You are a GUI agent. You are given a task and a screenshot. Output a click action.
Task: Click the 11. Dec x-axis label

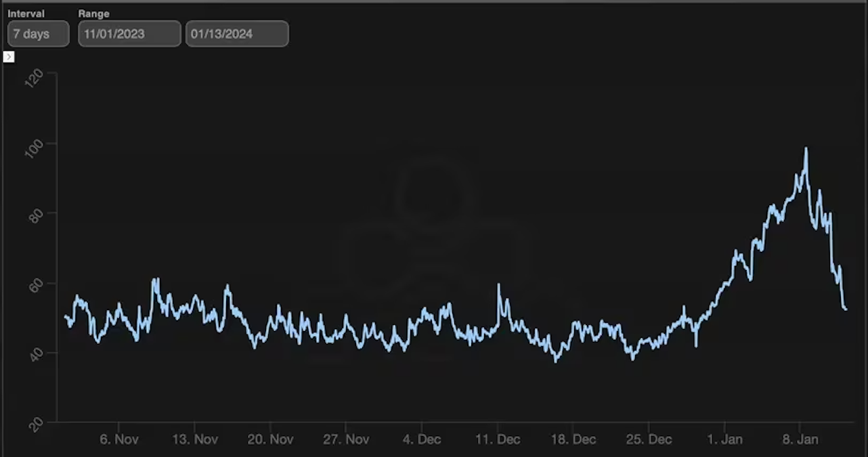pos(498,439)
